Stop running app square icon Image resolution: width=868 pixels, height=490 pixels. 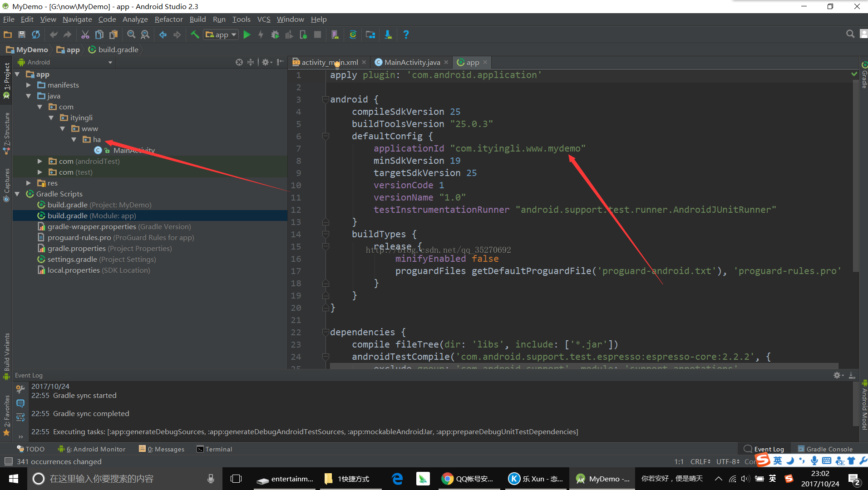(x=318, y=34)
